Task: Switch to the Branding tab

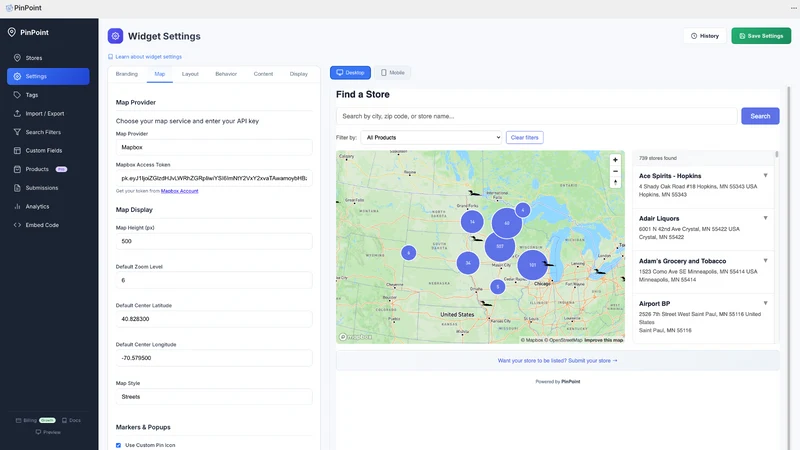Action: pos(127,74)
